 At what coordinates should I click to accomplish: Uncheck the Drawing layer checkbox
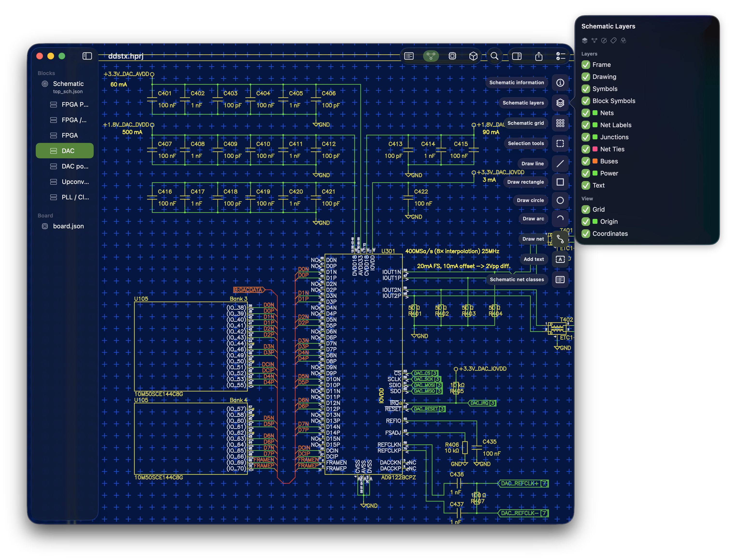pos(585,77)
